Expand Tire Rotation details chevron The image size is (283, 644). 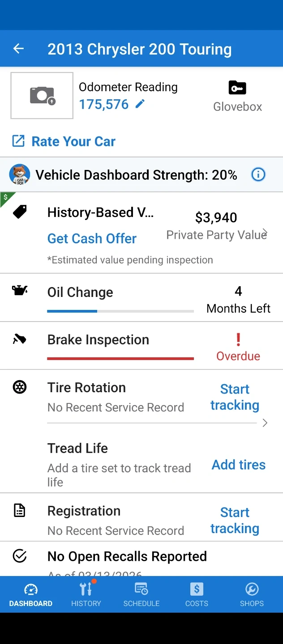[265, 423]
